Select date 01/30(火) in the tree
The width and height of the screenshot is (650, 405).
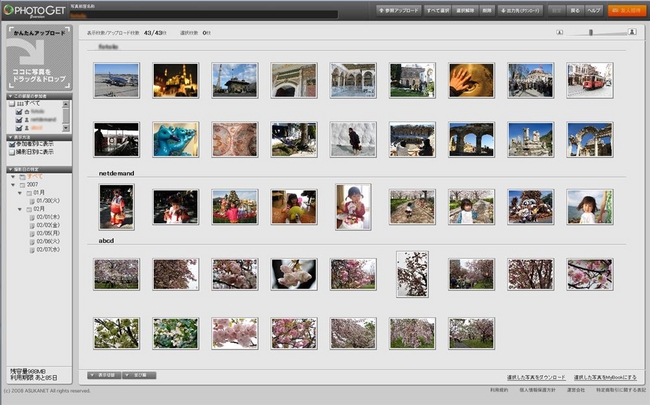pos(48,201)
